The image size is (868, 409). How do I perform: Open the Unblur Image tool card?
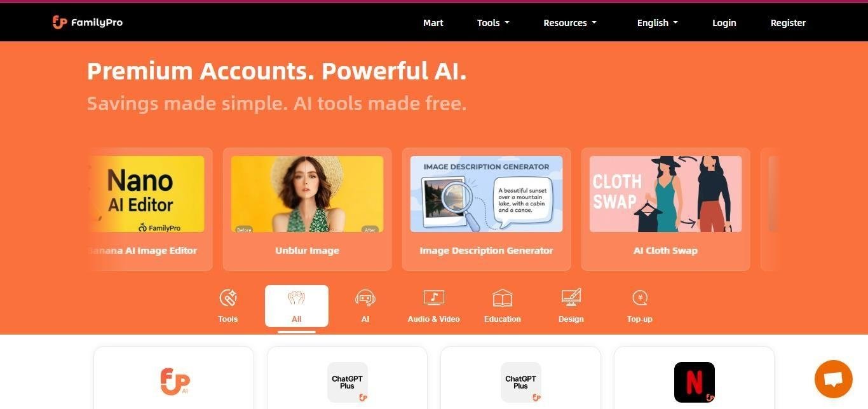[308, 209]
